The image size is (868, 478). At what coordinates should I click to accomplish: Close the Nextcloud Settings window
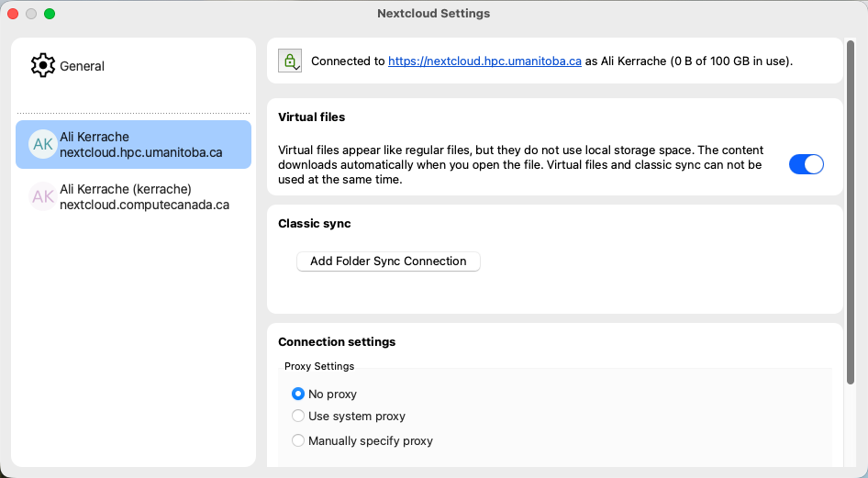click(x=13, y=14)
